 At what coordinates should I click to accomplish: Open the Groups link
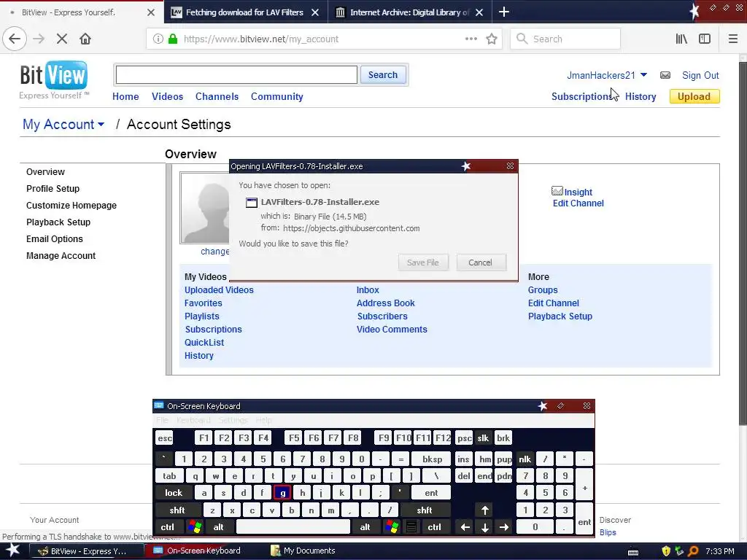pyautogui.click(x=543, y=290)
